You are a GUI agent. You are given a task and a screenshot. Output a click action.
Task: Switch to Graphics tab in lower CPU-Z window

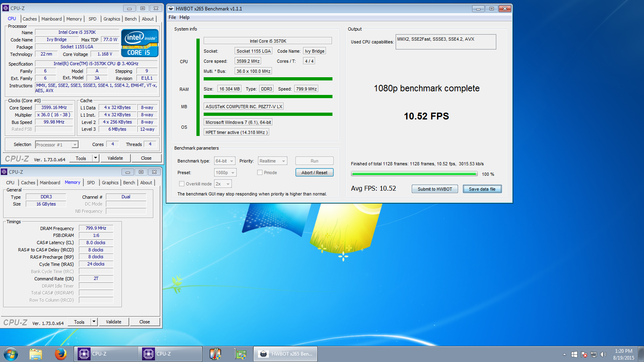pos(110,183)
